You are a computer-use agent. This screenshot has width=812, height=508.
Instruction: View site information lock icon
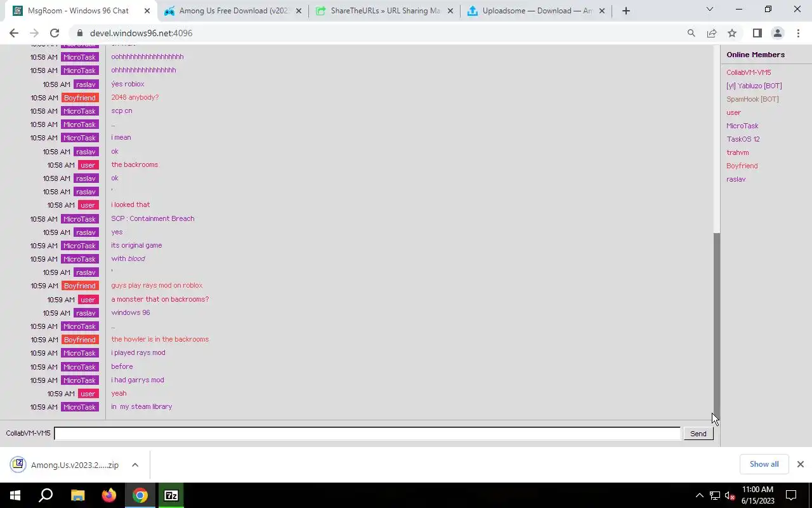(79, 33)
